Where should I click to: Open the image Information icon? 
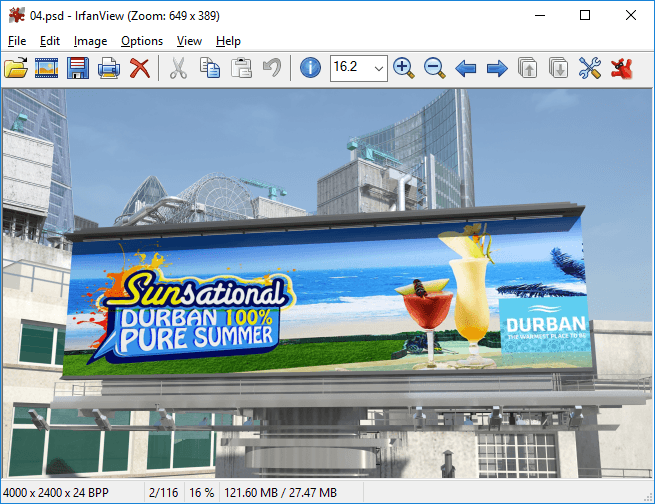310,68
